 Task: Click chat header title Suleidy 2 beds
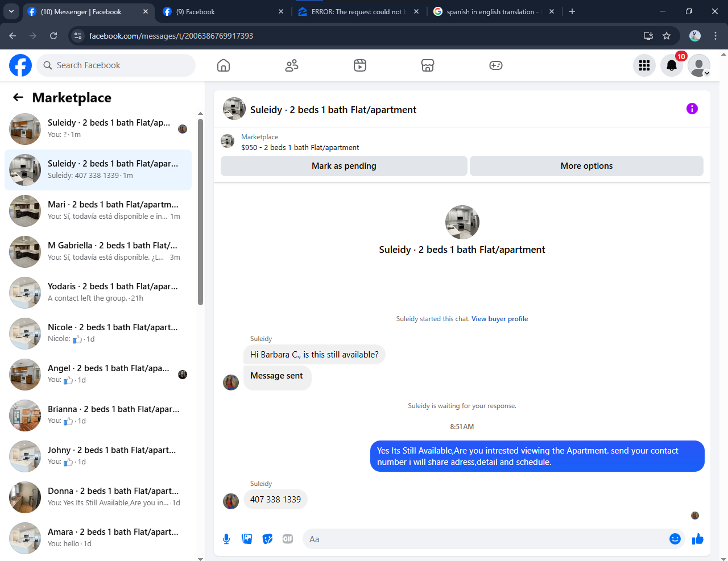click(333, 110)
